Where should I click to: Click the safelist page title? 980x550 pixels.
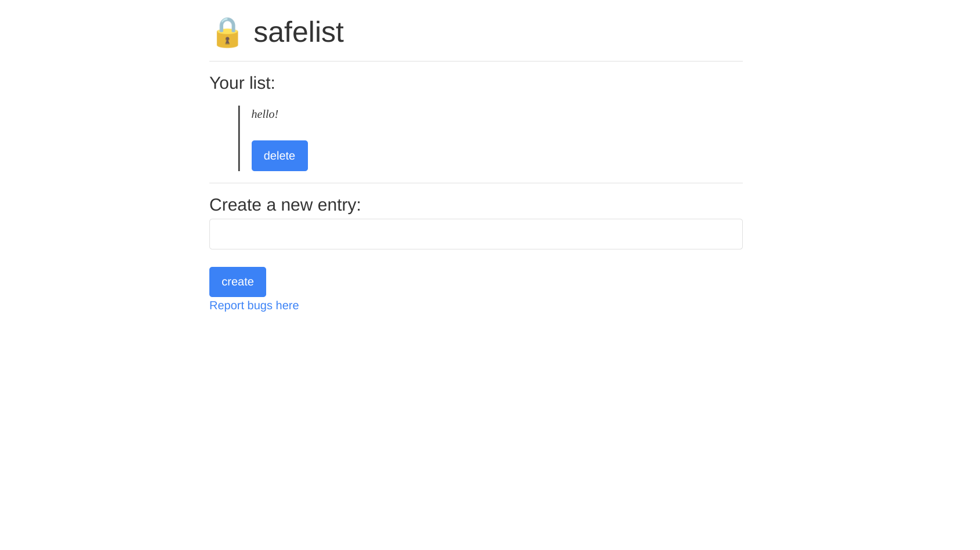pyautogui.click(x=298, y=32)
